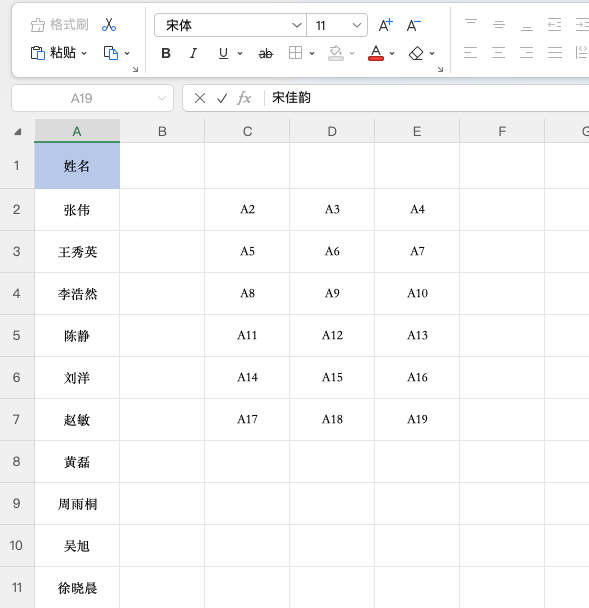Open the Paste options dropdown arrow
589x608 pixels.
click(84, 53)
